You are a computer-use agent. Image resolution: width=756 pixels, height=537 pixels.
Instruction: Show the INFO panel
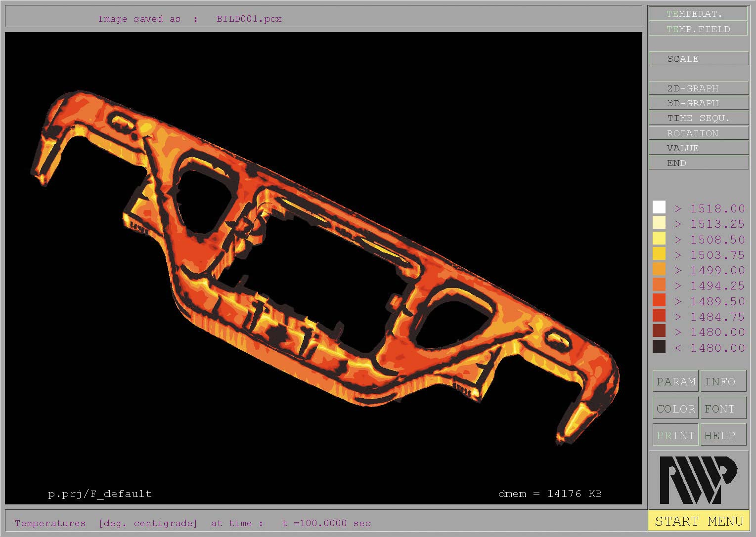(x=723, y=381)
